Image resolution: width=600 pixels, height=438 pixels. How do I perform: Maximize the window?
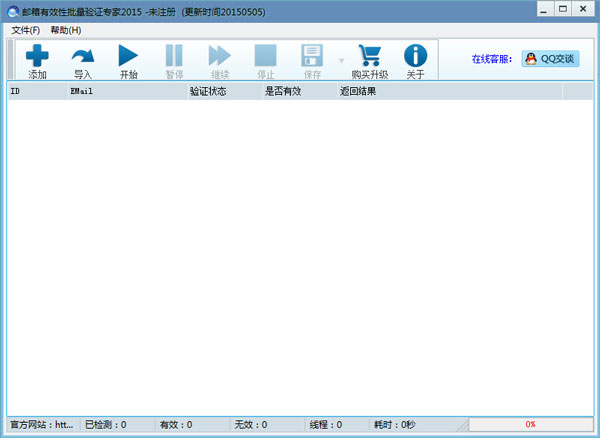pos(562,9)
